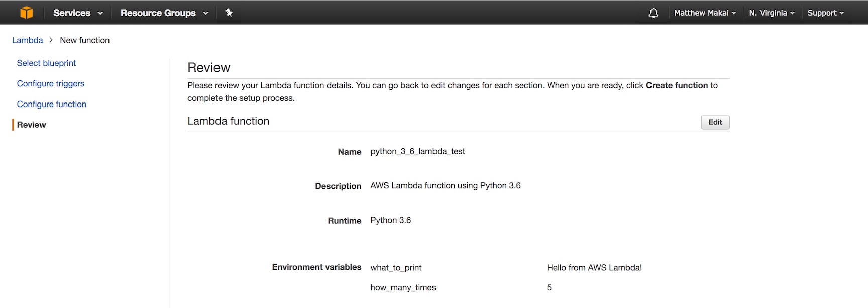Return to the Configure function step
The image size is (868, 308).
52,105
